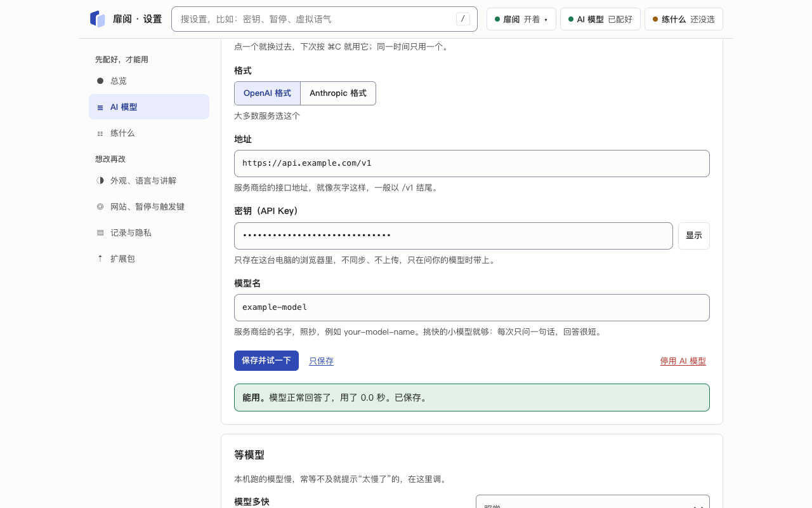This screenshot has width=812, height=508.
Task: Click the 地址 URL input field
Action: click(x=472, y=163)
